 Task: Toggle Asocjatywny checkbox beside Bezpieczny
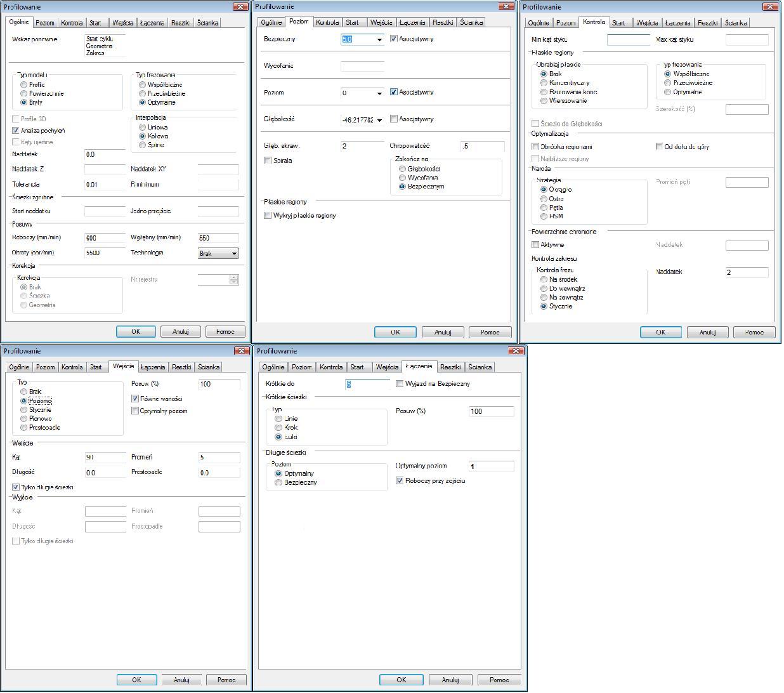click(x=394, y=39)
